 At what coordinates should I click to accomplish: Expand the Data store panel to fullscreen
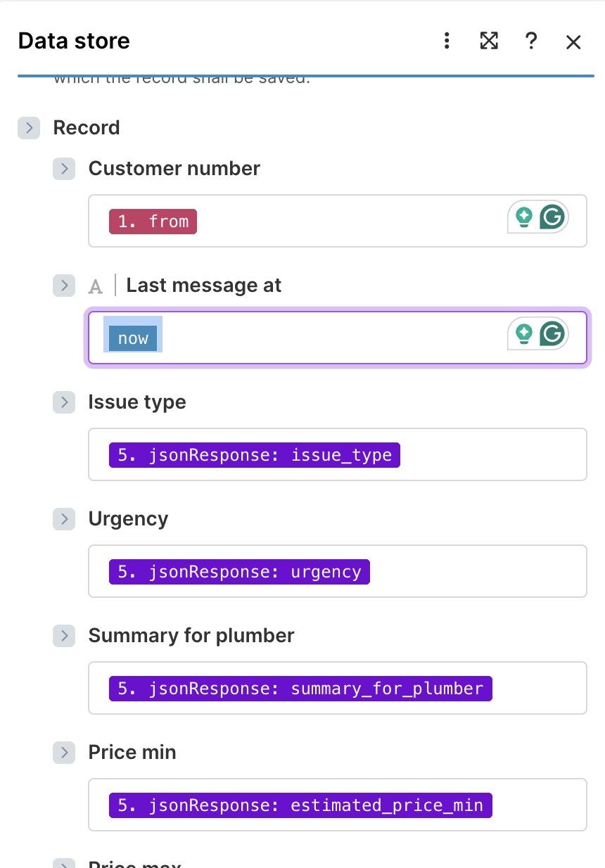pos(489,42)
